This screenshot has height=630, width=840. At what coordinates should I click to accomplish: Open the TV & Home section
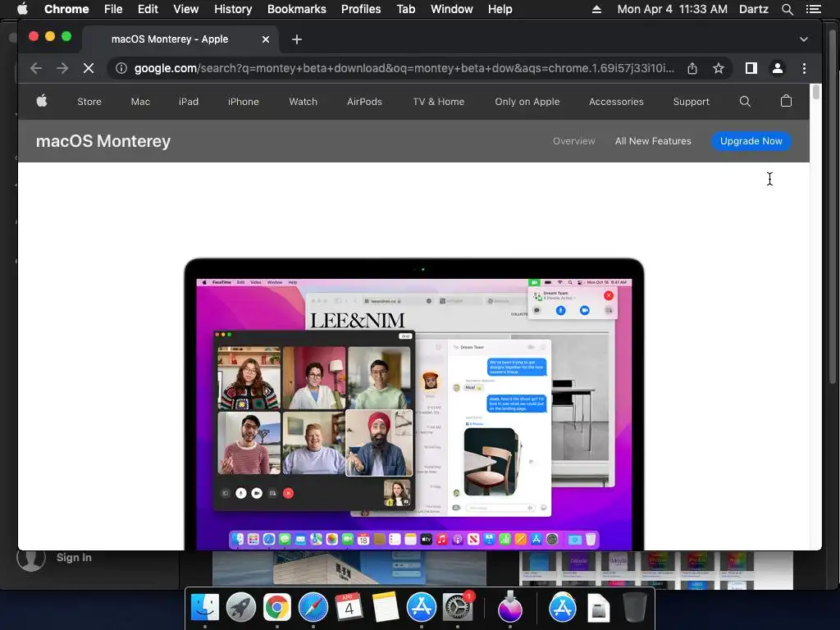(x=439, y=101)
